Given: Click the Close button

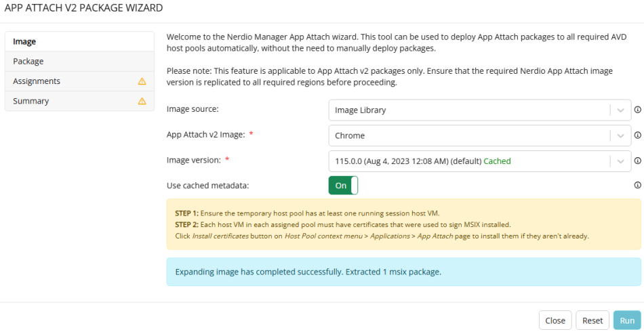Looking at the screenshot, I should tap(555, 320).
